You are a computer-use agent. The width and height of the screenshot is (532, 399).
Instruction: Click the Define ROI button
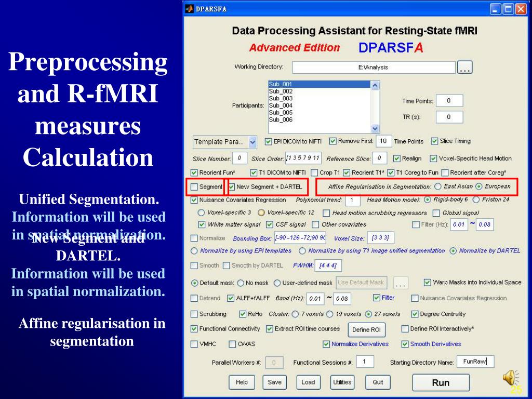tap(366, 329)
